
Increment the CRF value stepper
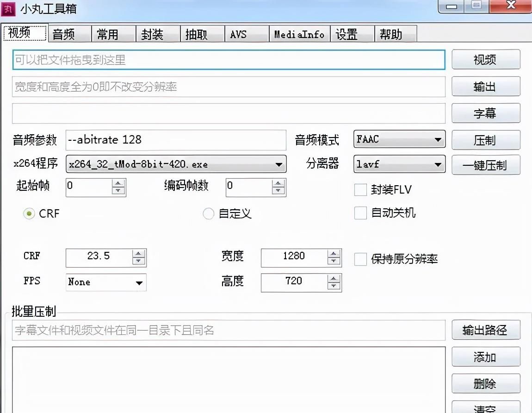[138, 255]
